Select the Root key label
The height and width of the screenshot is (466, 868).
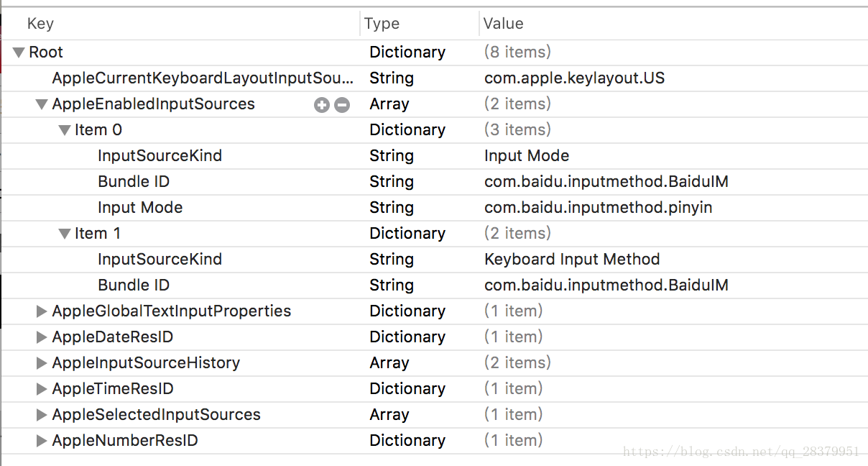(x=46, y=52)
